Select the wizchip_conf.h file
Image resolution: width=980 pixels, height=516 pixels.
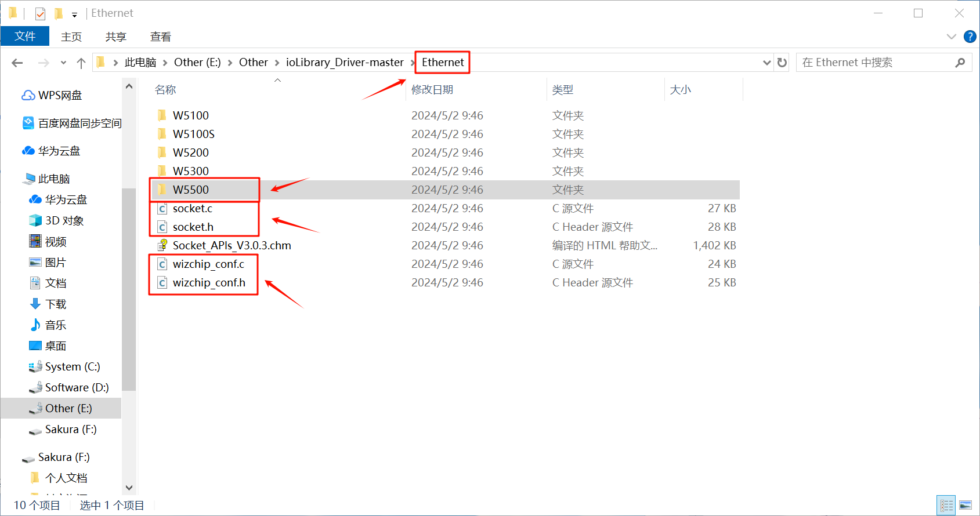coord(209,282)
